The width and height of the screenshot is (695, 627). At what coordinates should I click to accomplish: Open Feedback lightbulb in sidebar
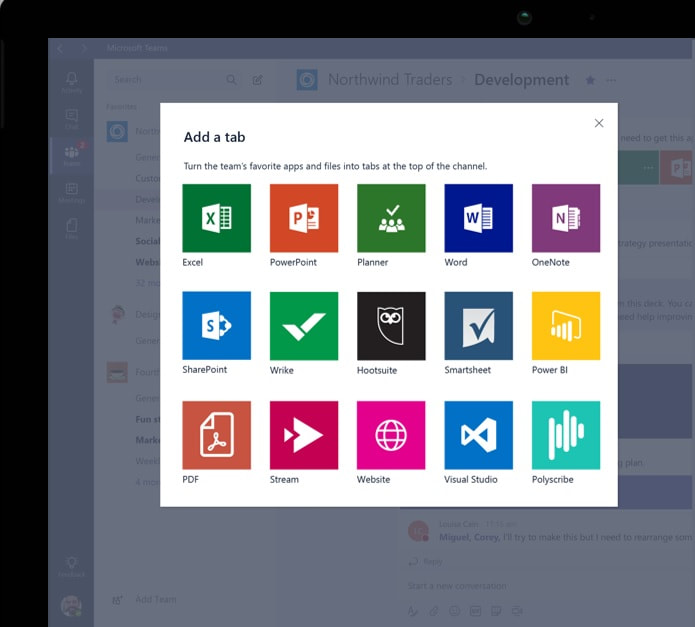71,567
